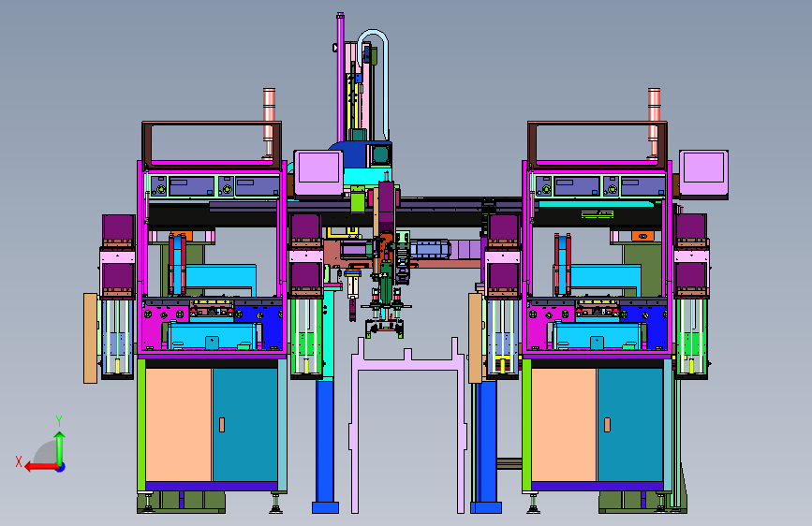Viewport: 812px width, 526px height.
Task: Select the blue support column right of center
Action: click(x=487, y=446)
